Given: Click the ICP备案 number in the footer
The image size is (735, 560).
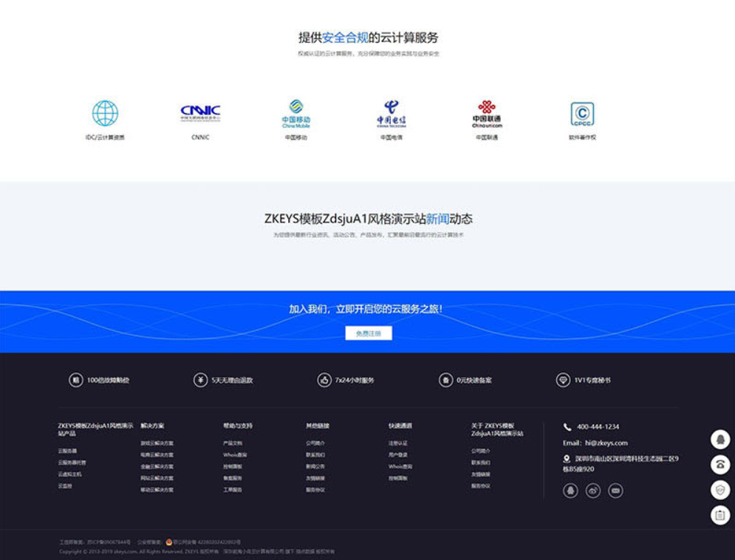Looking at the screenshot, I should (109, 543).
